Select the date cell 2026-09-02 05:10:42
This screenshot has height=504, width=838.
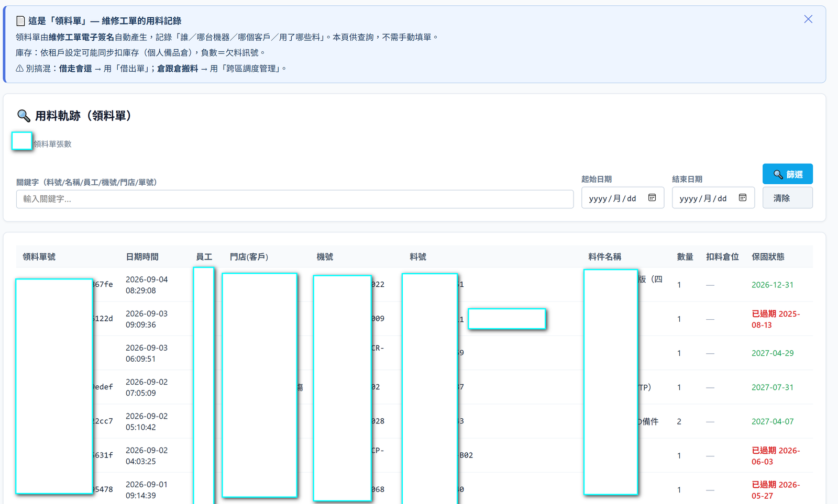point(147,421)
